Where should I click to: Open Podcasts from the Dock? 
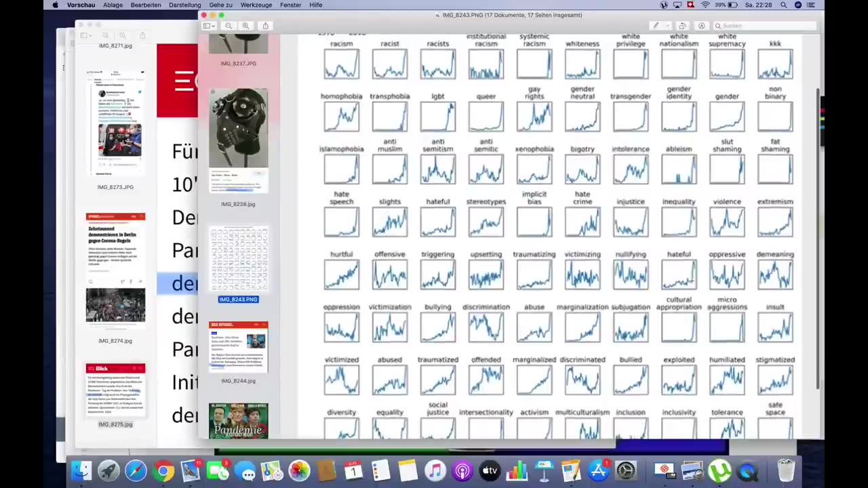[x=462, y=470]
